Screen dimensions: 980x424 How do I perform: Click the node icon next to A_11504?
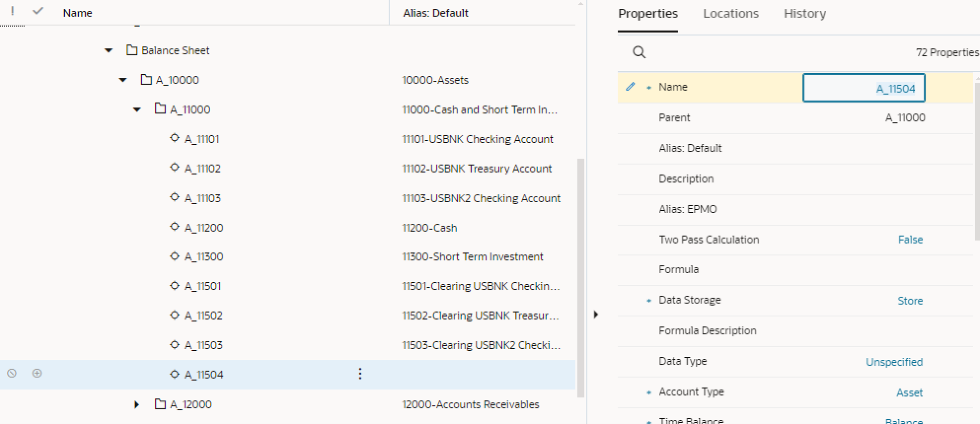pos(174,374)
